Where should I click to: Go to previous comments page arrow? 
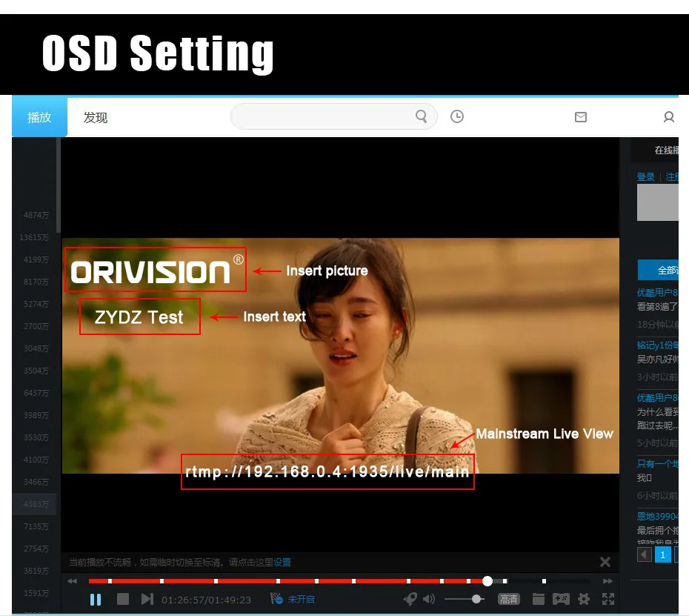click(645, 554)
